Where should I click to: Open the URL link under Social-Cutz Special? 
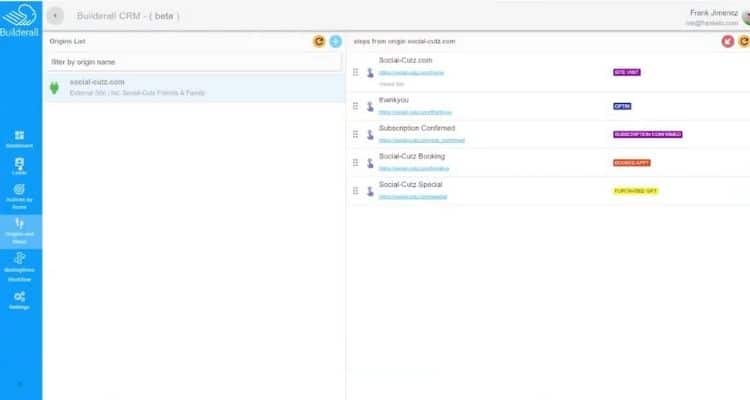pyautogui.click(x=413, y=197)
